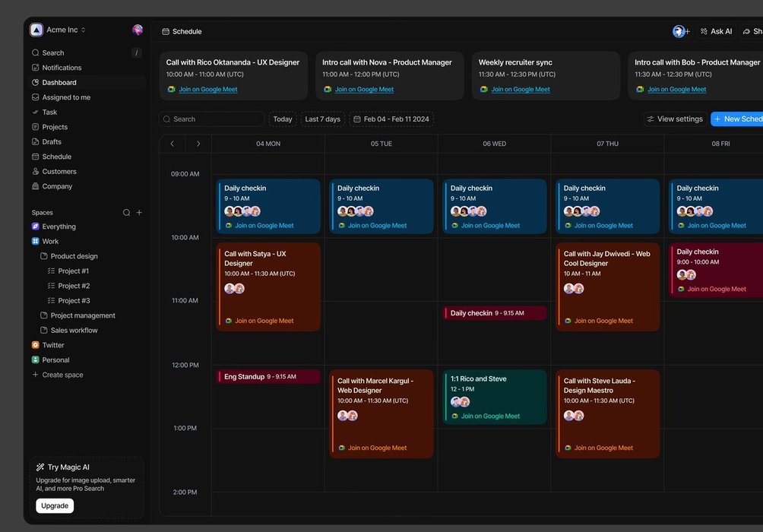Open Customers in the sidebar

(x=87, y=171)
